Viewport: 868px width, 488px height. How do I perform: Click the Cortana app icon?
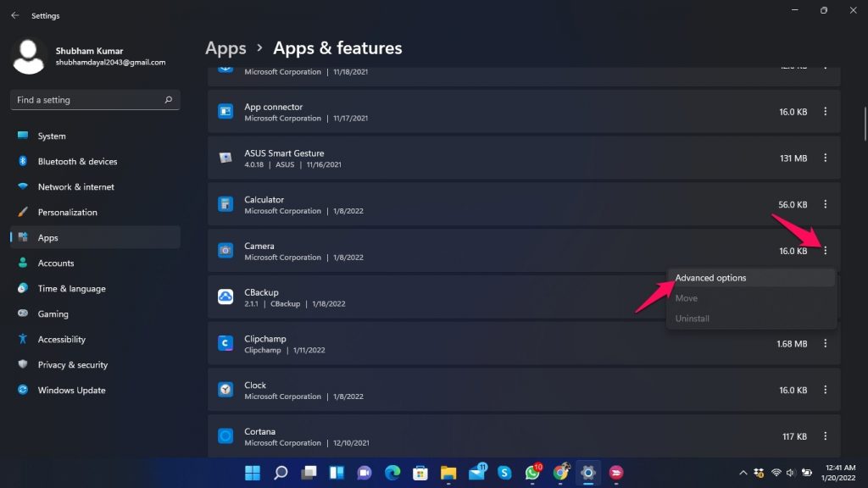[225, 436]
